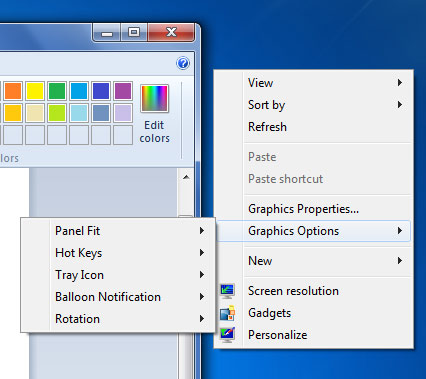Expand Rotation submenu

coord(117,319)
